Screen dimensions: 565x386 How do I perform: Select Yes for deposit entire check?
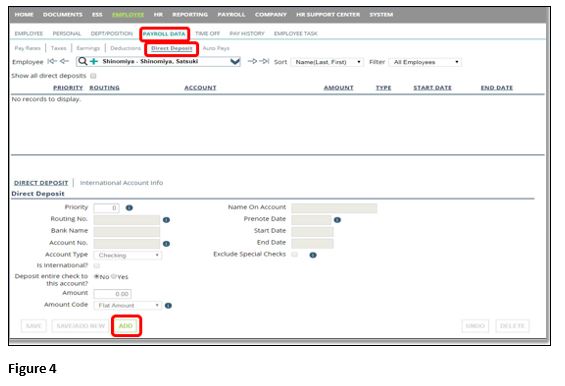114,276
